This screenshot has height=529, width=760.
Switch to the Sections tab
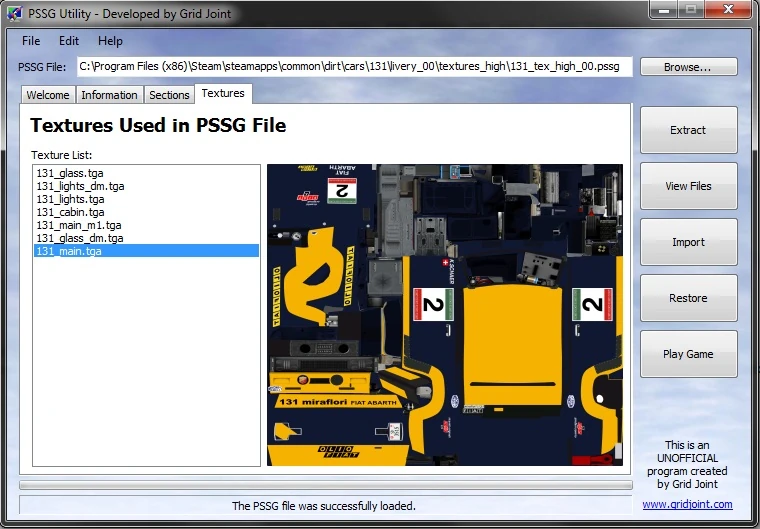click(169, 95)
